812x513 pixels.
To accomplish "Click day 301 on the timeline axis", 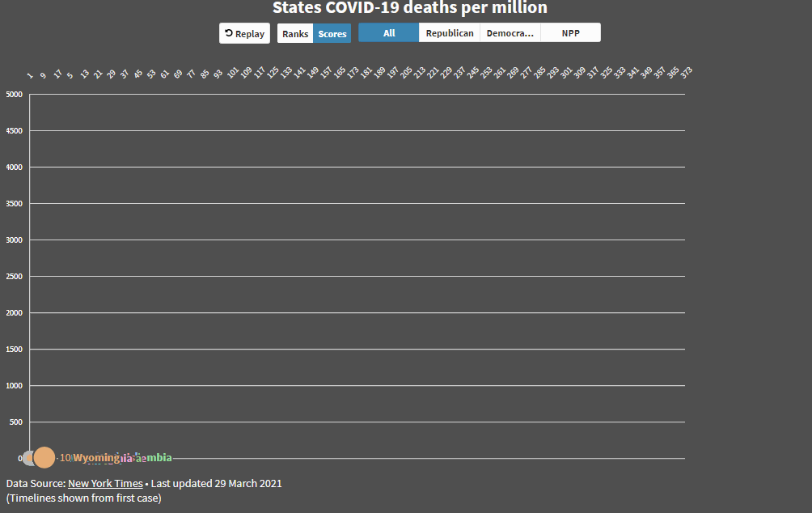I will tap(566, 74).
